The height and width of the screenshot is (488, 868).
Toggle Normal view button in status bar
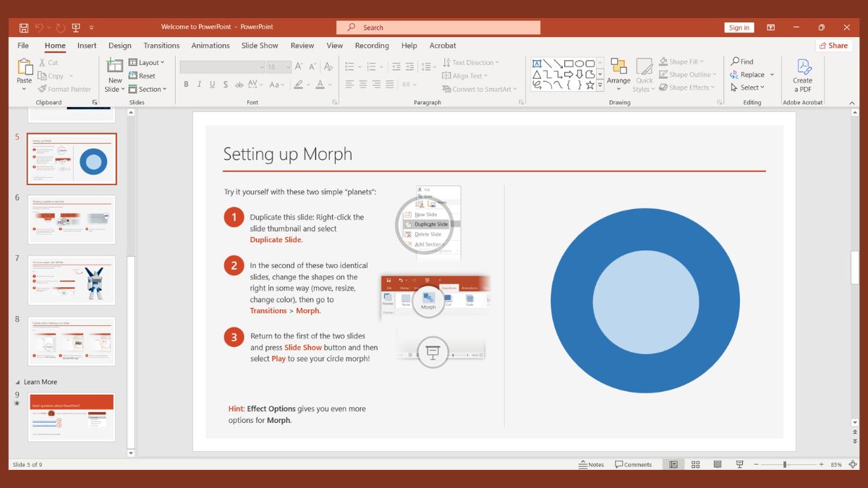(x=673, y=464)
